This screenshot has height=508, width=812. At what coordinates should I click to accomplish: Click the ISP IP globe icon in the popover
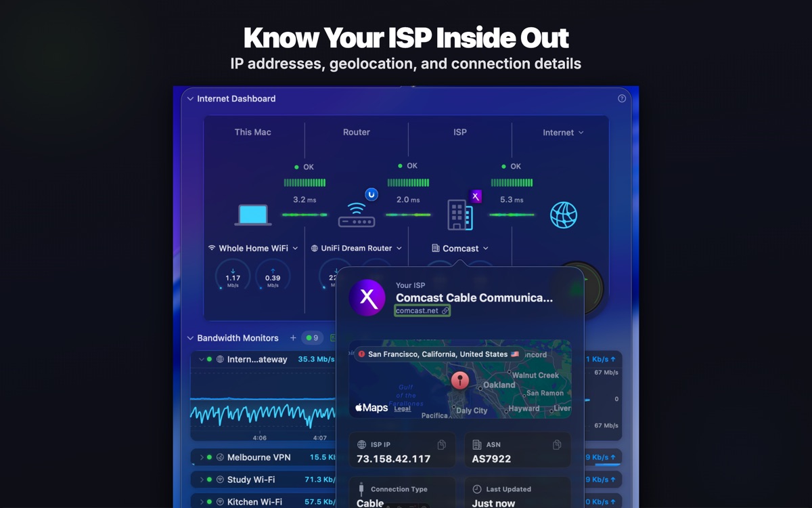[362, 445]
